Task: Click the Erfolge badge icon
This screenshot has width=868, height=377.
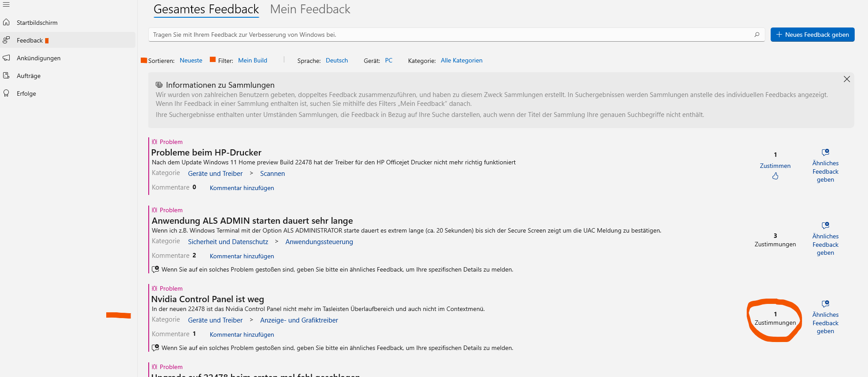Action: 6,93
